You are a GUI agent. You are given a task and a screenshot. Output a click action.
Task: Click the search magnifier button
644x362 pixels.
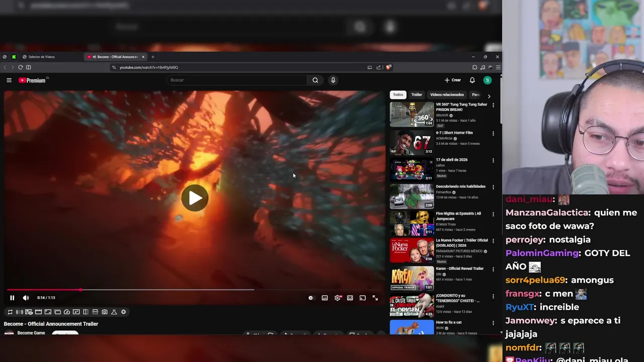[x=315, y=80]
